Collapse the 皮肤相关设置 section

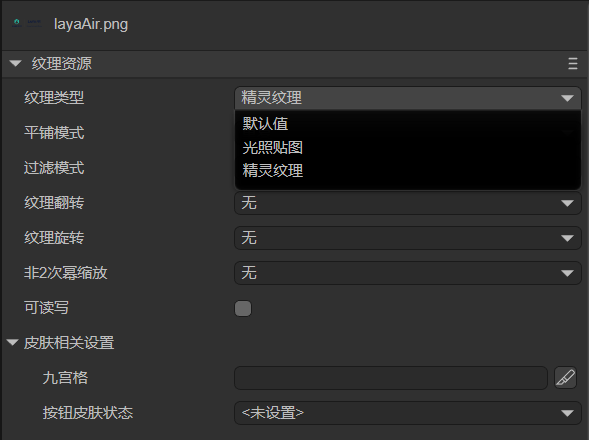12,342
